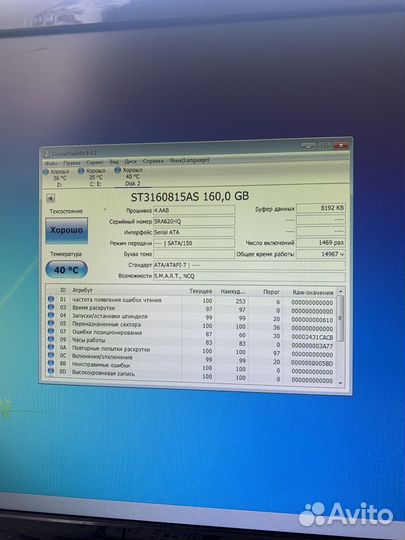Select the Режим передачи SATA/150 field
The width and height of the screenshot is (405, 540).
click(194, 243)
